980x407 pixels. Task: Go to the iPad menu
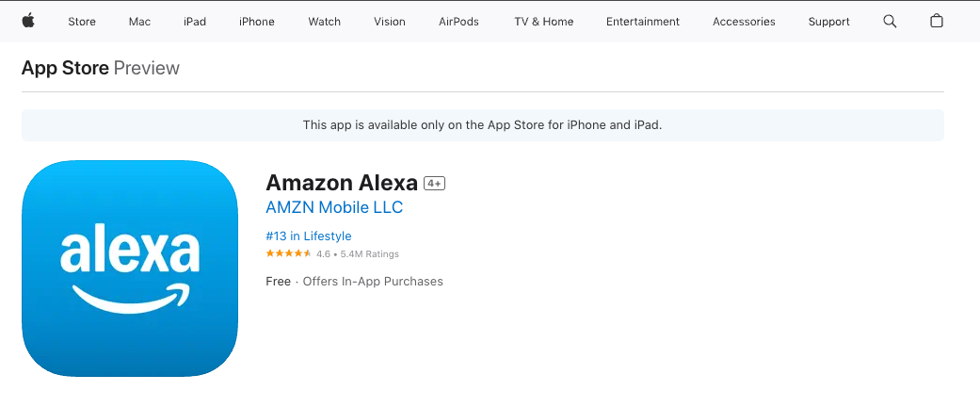click(x=195, y=22)
